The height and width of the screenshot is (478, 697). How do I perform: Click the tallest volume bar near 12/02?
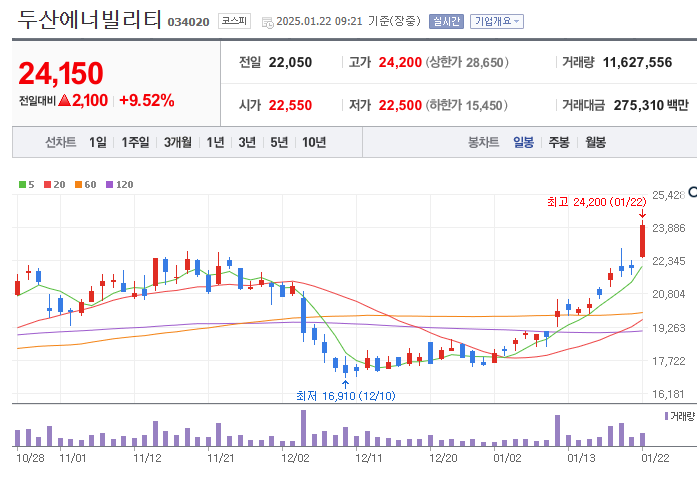304,428
